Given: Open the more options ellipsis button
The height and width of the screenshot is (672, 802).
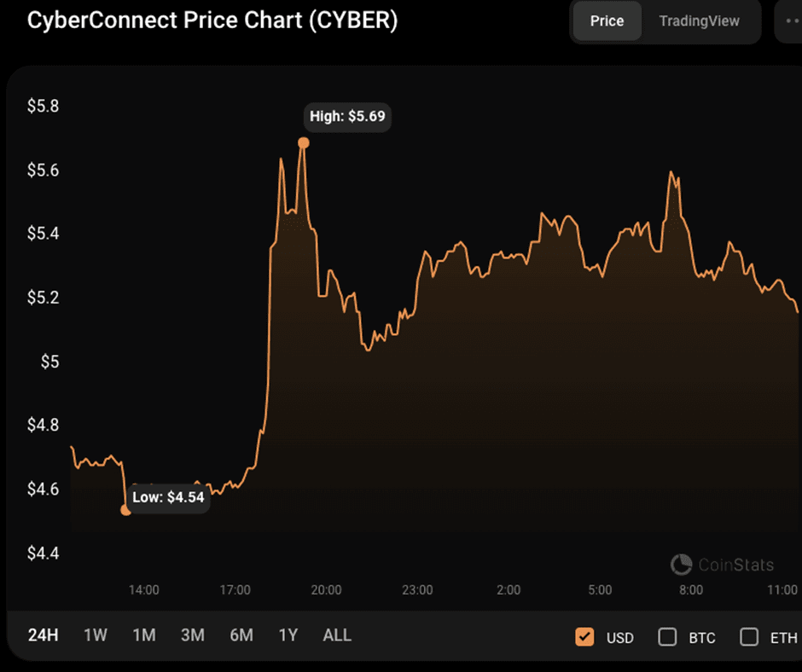Looking at the screenshot, I should click(788, 21).
